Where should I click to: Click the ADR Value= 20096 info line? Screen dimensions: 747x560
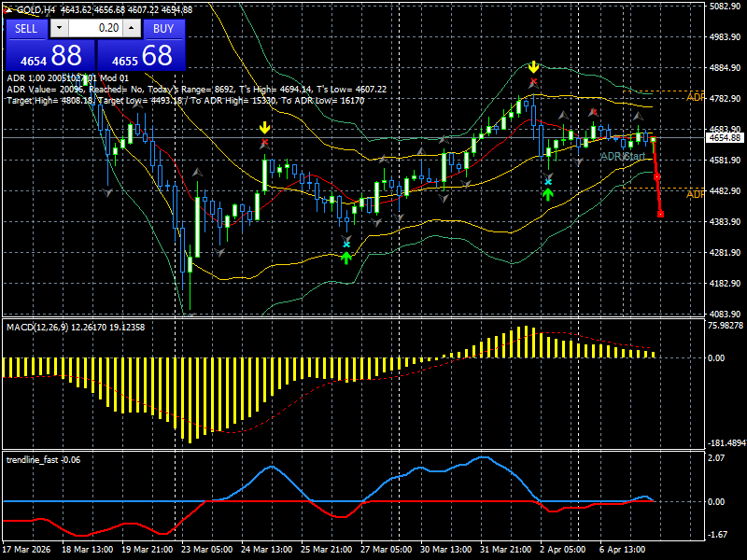[x=197, y=89]
